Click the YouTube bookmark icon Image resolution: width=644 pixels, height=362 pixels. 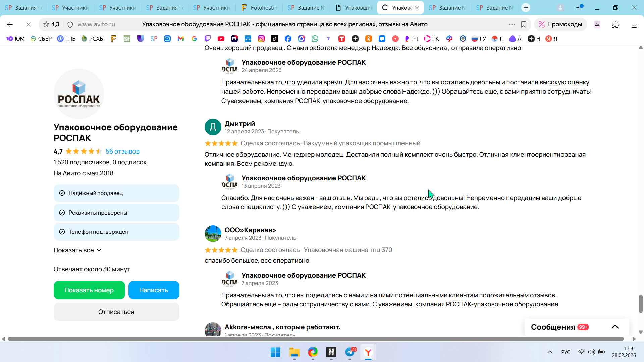[x=221, y=39]
